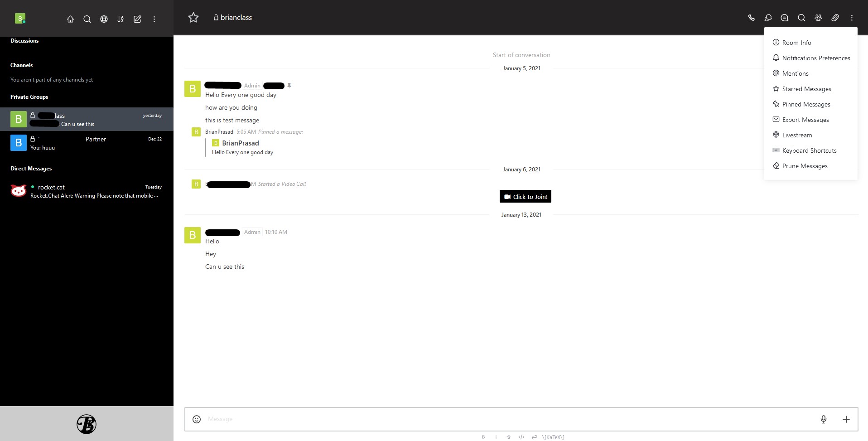Open the sort options icon
868x441 pixels.
point(121,19)
